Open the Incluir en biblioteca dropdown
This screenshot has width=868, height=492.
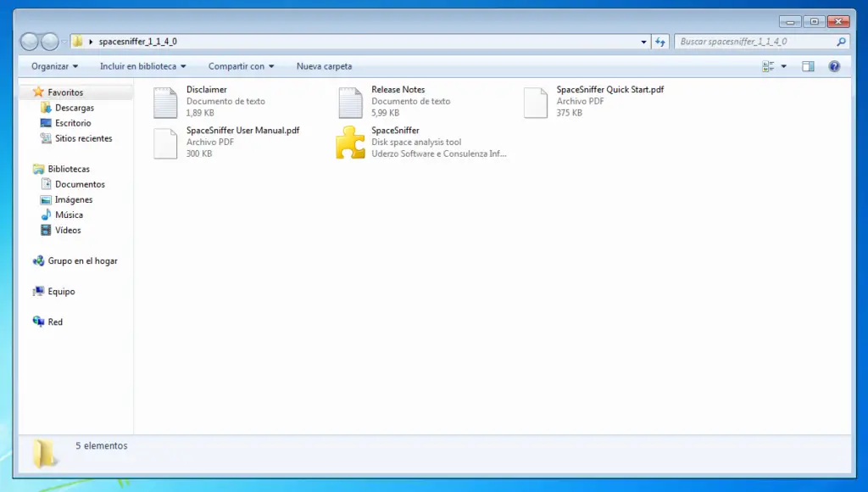(142, 66)
